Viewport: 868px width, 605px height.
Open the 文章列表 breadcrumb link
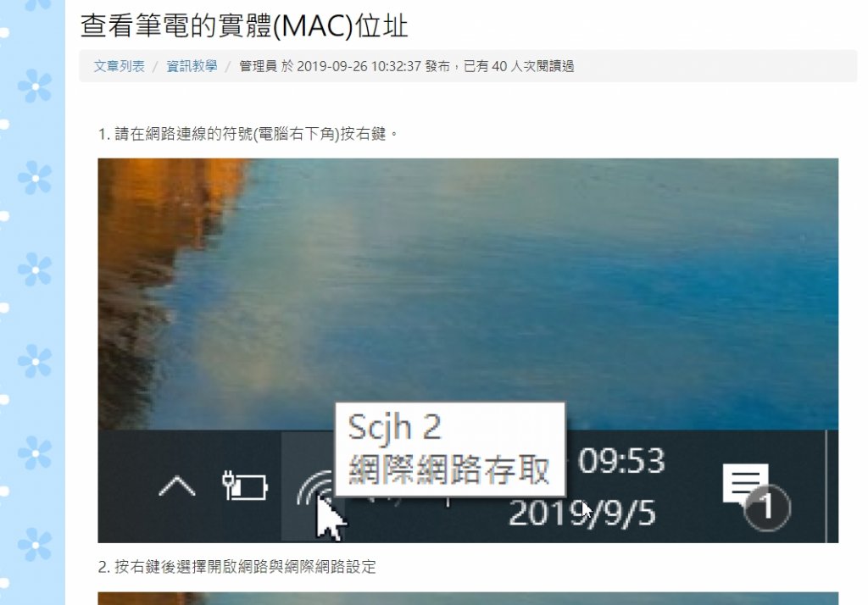(119, 66)
